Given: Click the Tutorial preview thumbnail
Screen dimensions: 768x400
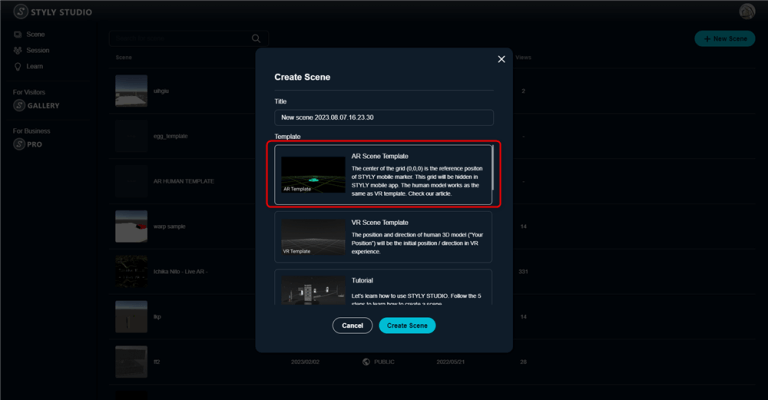Looking at the screenshot, I should pyautogui.click(x=313, y=290).
